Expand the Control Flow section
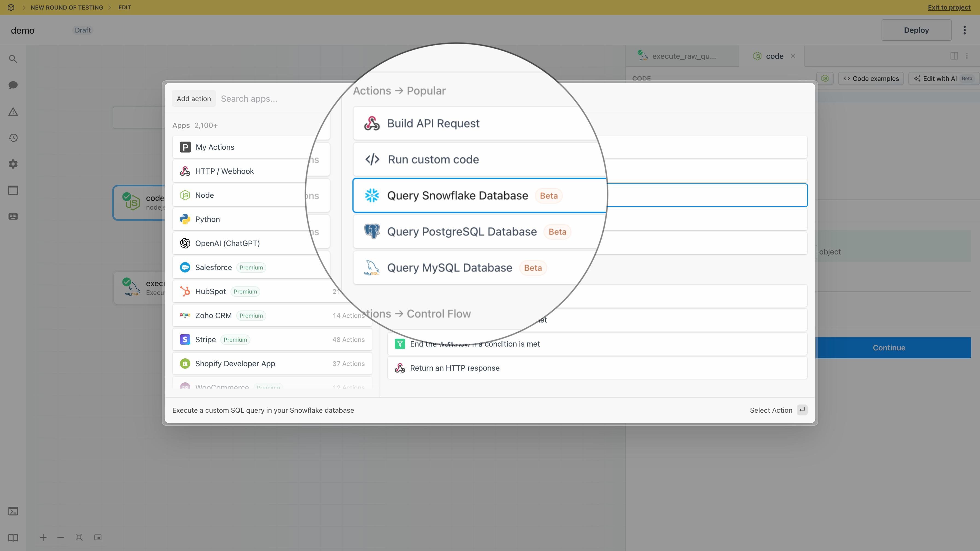 click(437, 313)
